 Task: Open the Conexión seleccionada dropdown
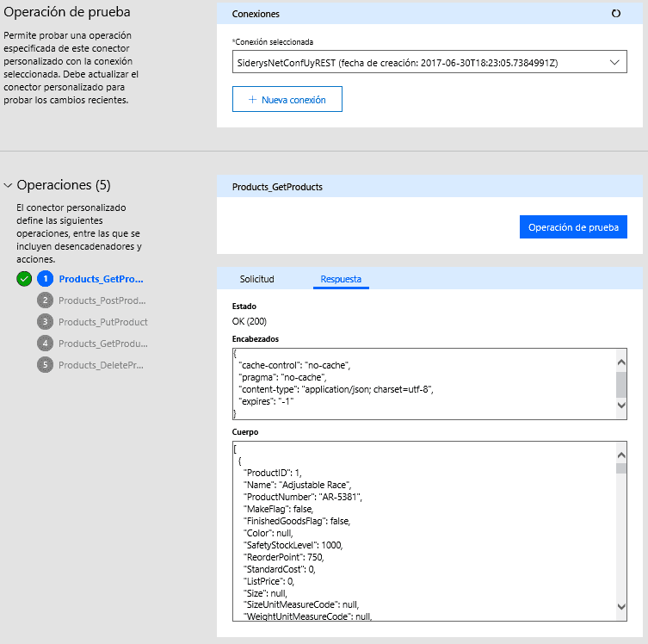click(x=429, y=62)
